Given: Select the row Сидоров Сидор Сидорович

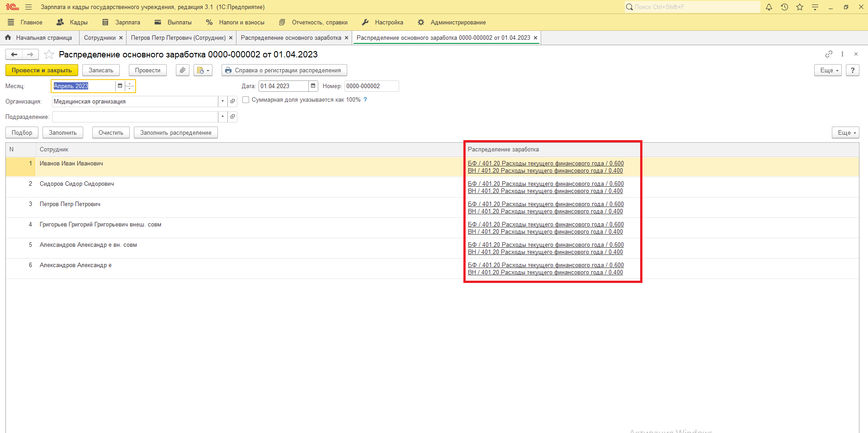Looking at the screenshot, I should click(x=432, y=187).
